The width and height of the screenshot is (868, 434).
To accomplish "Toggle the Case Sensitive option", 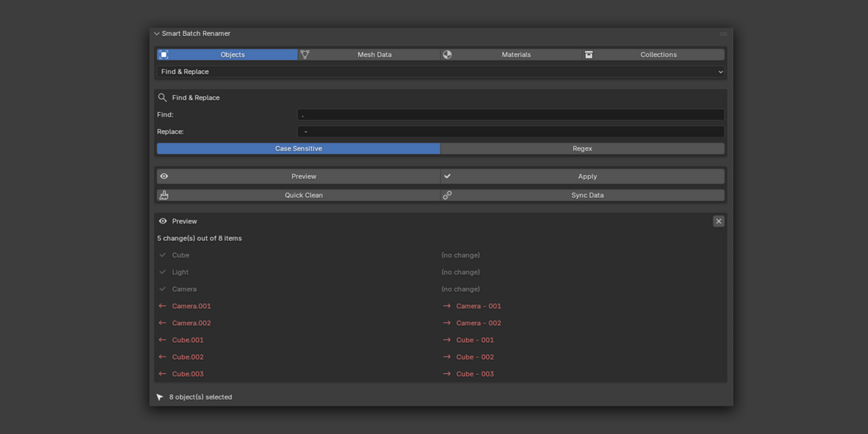I will [298, 148].
